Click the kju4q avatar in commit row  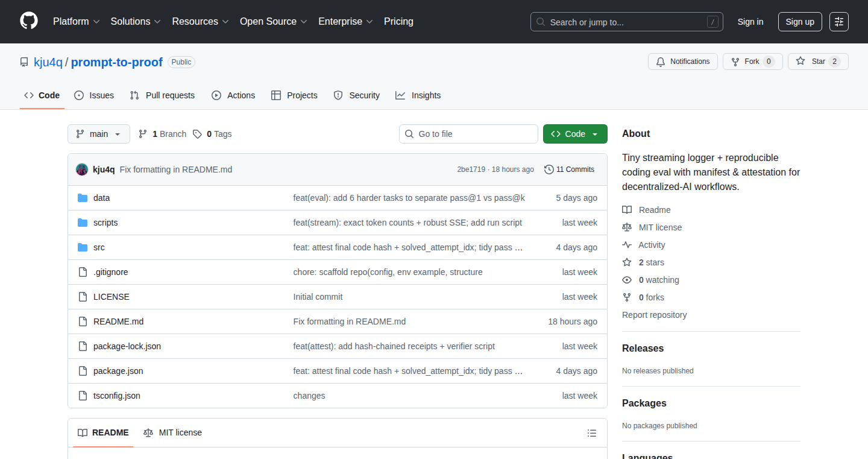pyautogui.click(x=82, y=169)
